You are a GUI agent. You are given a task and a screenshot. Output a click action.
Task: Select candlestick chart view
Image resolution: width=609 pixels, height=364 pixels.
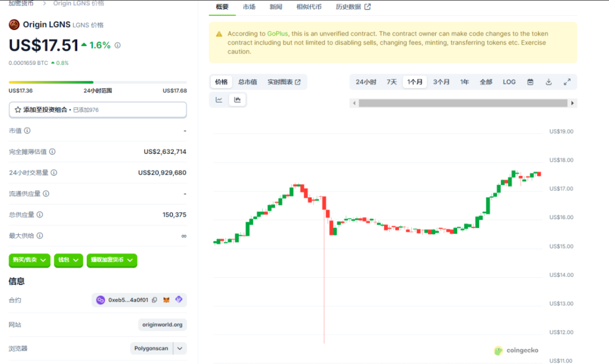pos(237,100)
